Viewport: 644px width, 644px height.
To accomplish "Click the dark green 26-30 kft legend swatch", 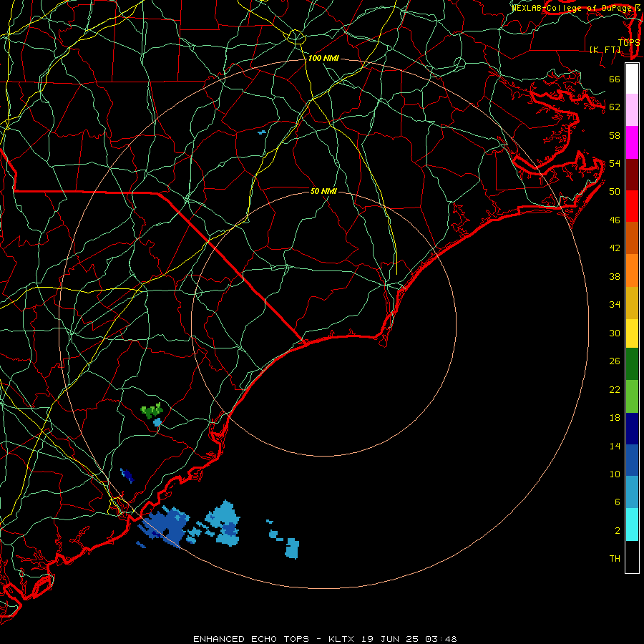I will [x=632, y=364].
